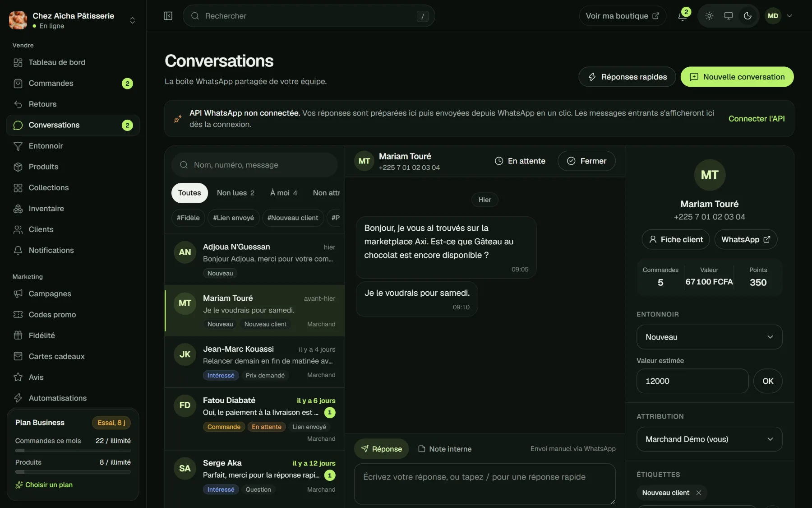The height and width of the screenshot is (508, 812).
Task: Open Réponses rapides
Action: click(627, 77)
